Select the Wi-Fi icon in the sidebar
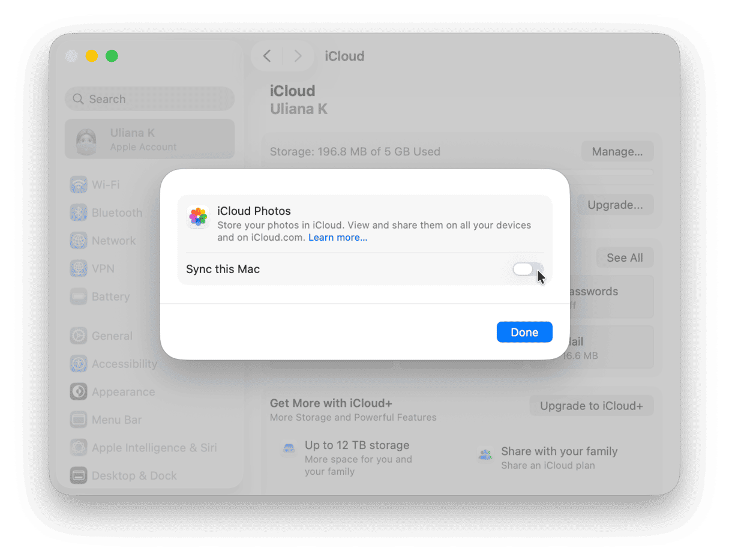 coord(79,184)
